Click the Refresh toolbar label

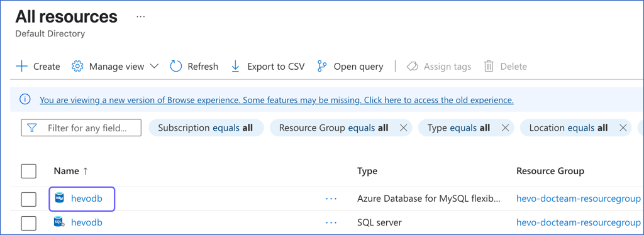203,67
